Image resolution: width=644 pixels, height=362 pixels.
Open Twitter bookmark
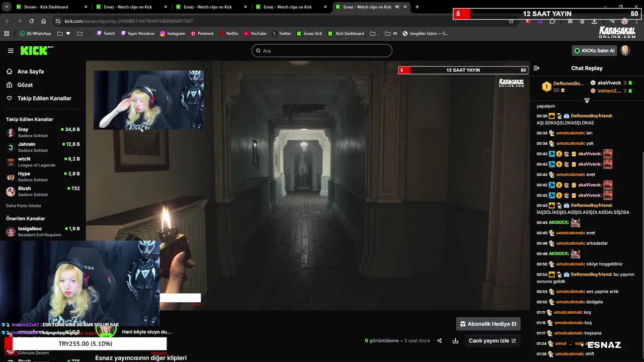[x=281, y=34]
